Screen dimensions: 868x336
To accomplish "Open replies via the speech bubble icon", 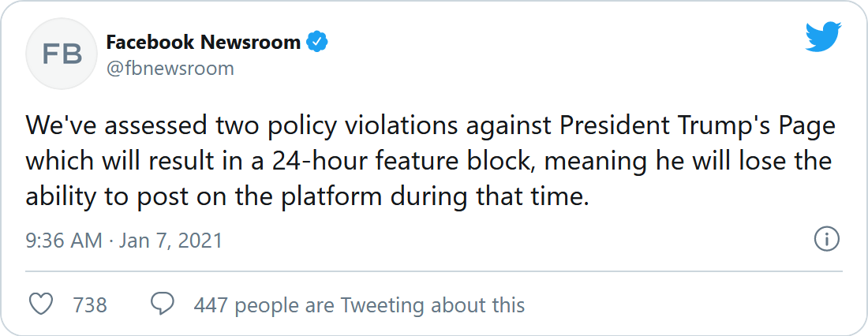I will click(163, 304).
